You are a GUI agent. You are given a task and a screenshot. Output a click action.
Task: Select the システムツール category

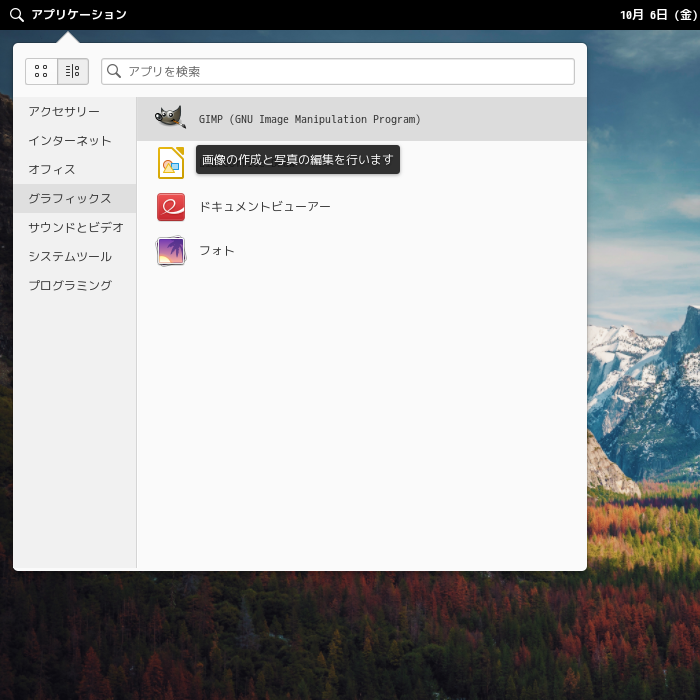coord(75,257)
